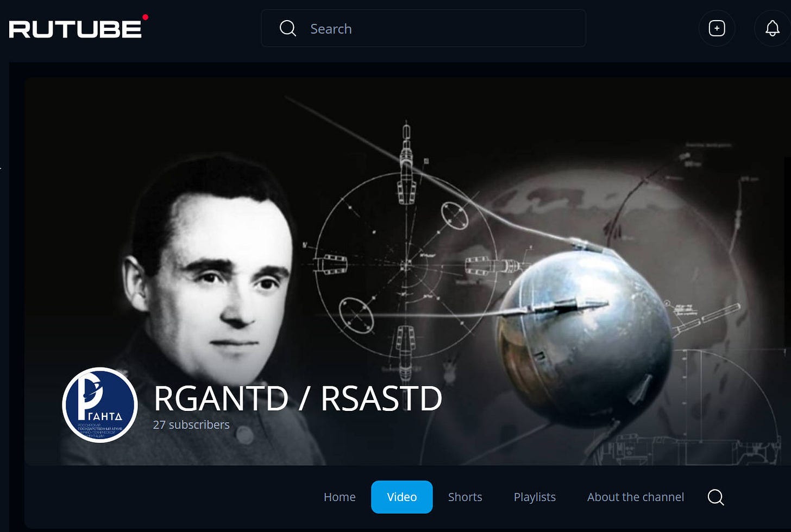Click the 27 subscribers text
Viewport: 791px width, 532px height.
pyautogui.click(x=191, y=425)
